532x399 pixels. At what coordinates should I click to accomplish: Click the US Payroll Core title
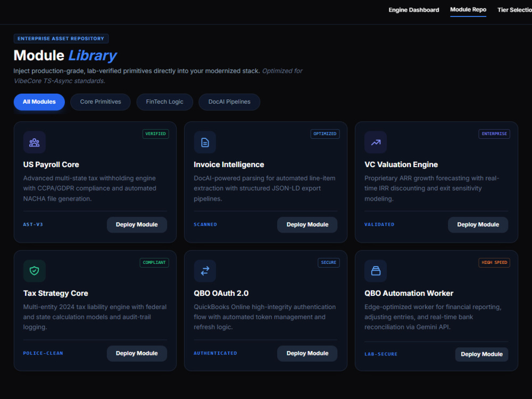[x=51, y=164]
